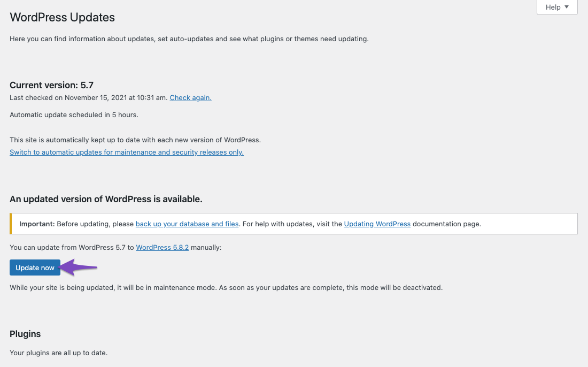Click the maintenance mode explanation paragraph
The height and width of the screenshot is (367, 588).
point(226,287)
